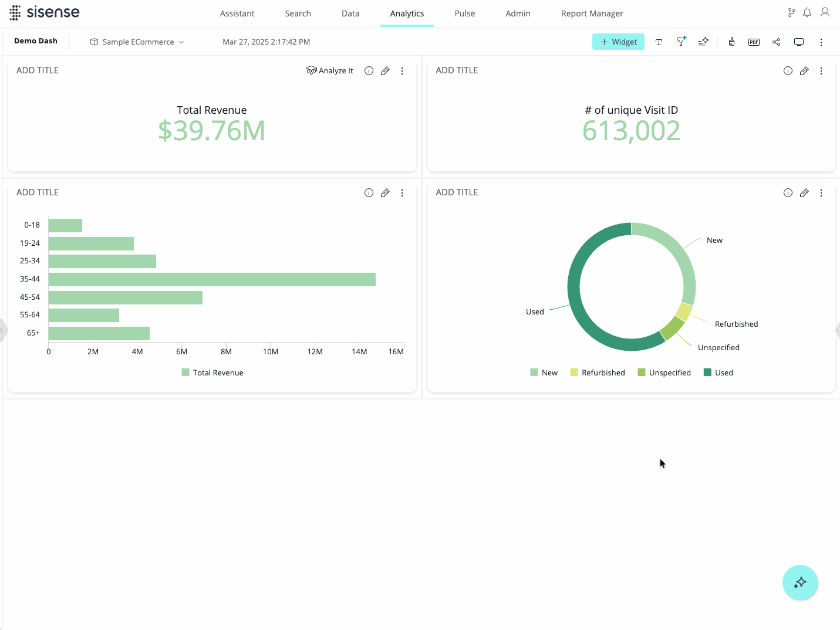Show info for the unique Visit ID widget
This screenshot has height=630, width=840.
coord(788,71)
